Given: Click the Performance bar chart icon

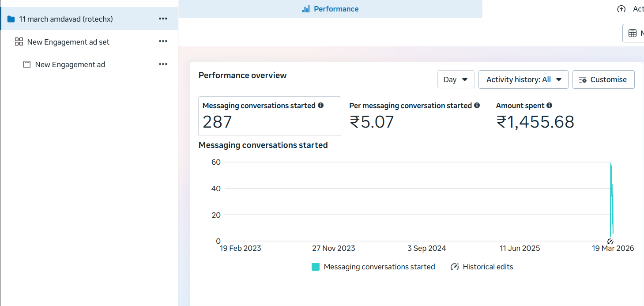Looking at the screenshot, I should [x=306, y=9].
